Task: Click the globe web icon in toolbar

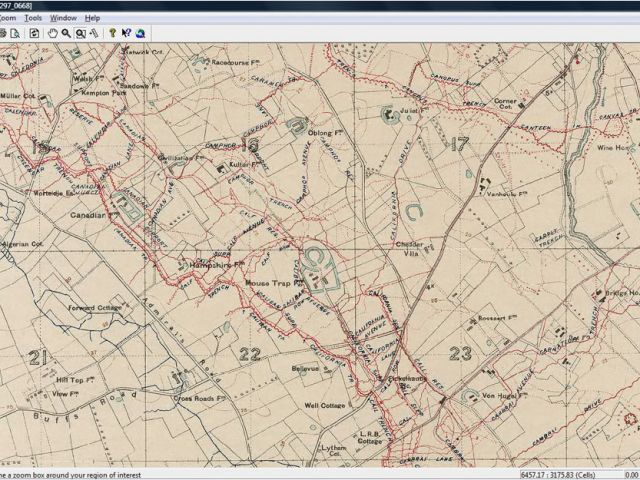Action: 140,33
